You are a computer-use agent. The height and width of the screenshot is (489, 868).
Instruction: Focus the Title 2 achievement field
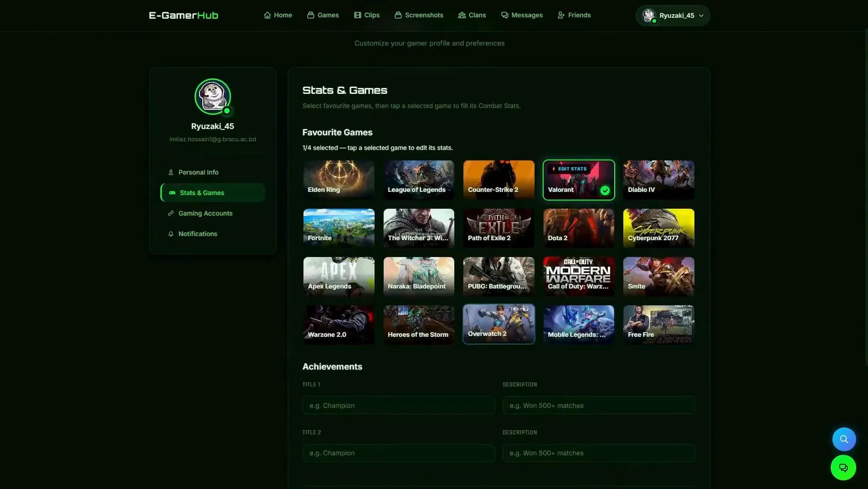[399, 453]
